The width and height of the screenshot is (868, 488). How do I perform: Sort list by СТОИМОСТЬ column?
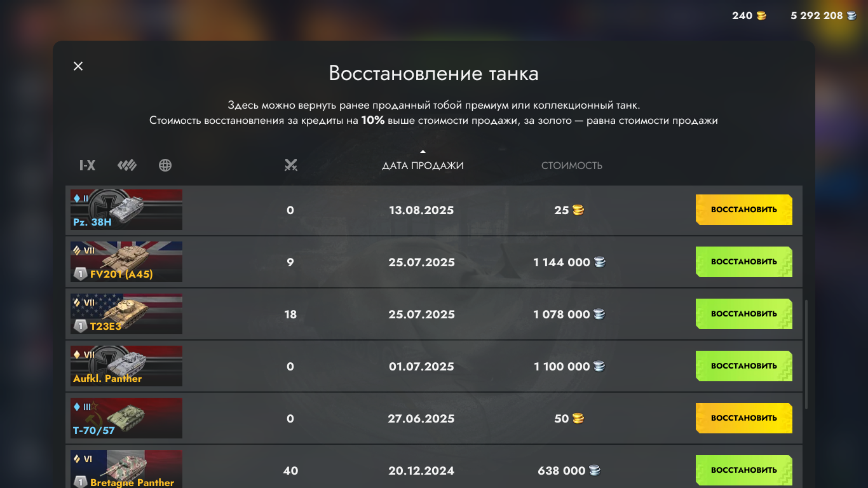[571, 166]
